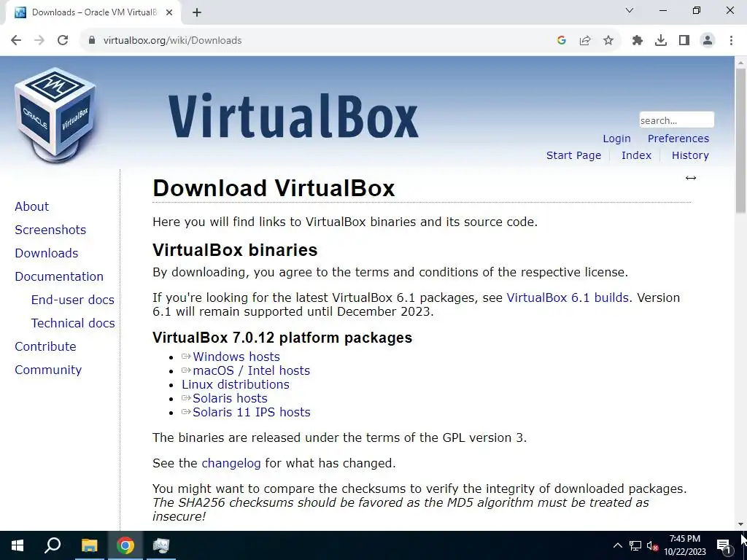Click the browser back arrow
The image size is (747, 560).
click(x=16, y=41)
